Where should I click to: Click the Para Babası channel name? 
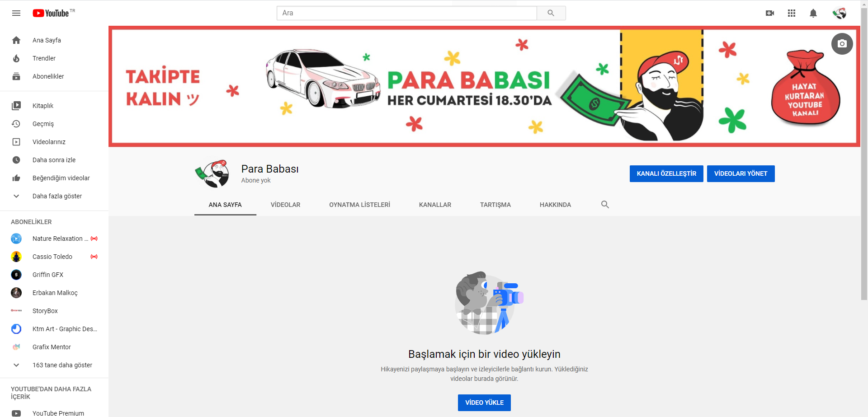click(270, 169)
